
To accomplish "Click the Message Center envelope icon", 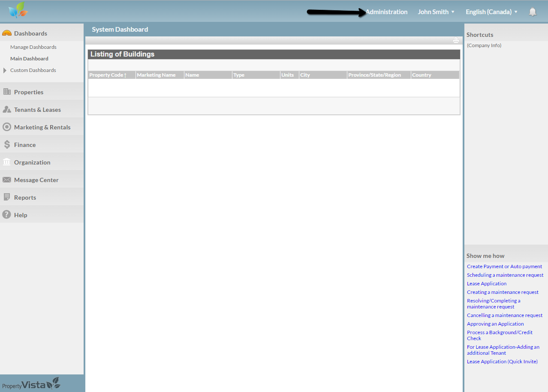I will coord(7,180).
